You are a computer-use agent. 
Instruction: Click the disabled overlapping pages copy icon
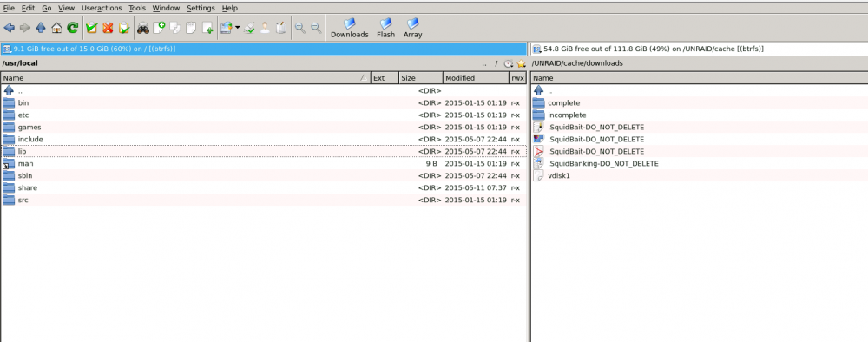point(175,28)
